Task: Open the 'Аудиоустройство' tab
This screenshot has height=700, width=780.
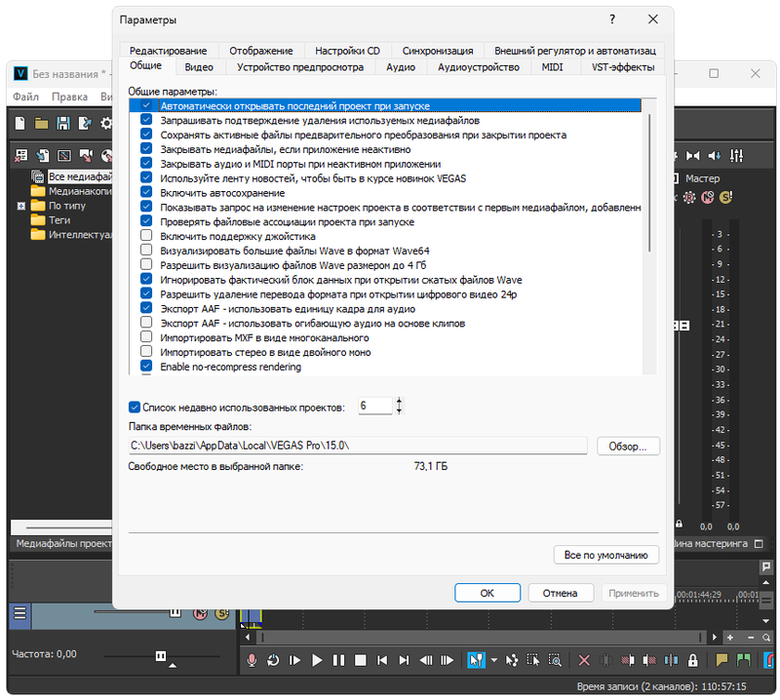Action: 479,67
